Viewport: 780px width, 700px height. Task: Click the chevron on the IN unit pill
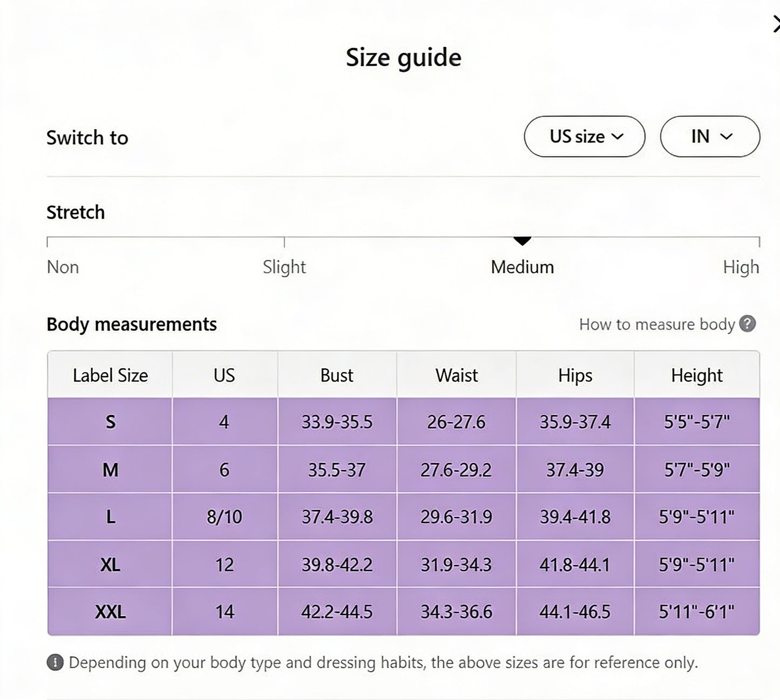click(x=726, y=137)
